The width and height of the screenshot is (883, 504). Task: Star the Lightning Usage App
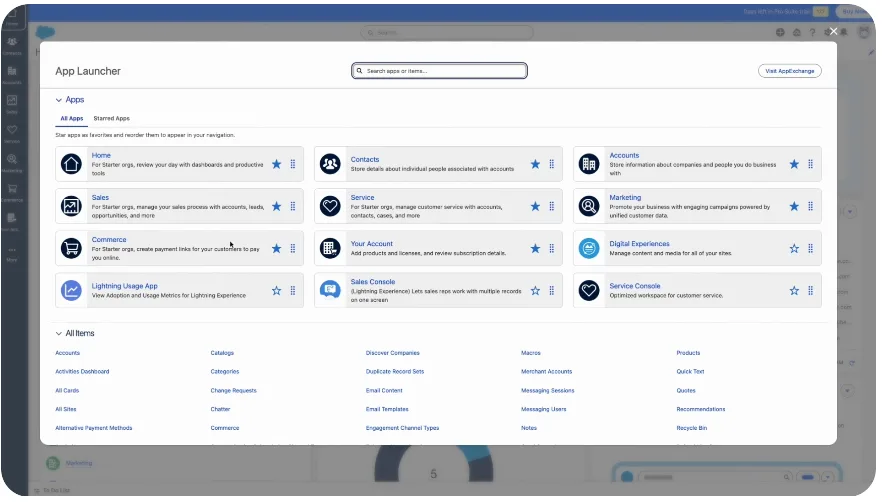[x=276, y=290]
